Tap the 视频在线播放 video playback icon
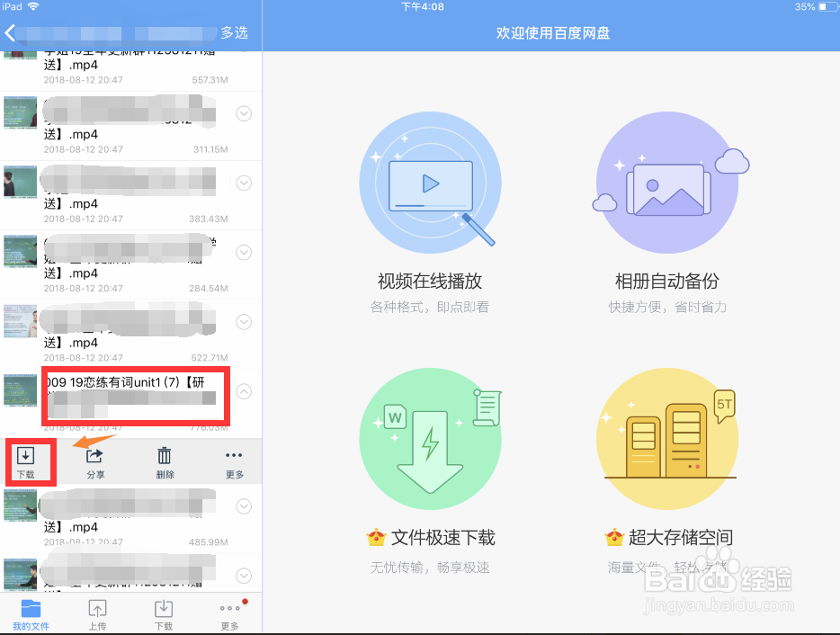840x635 pixels. tap(430, 182)
